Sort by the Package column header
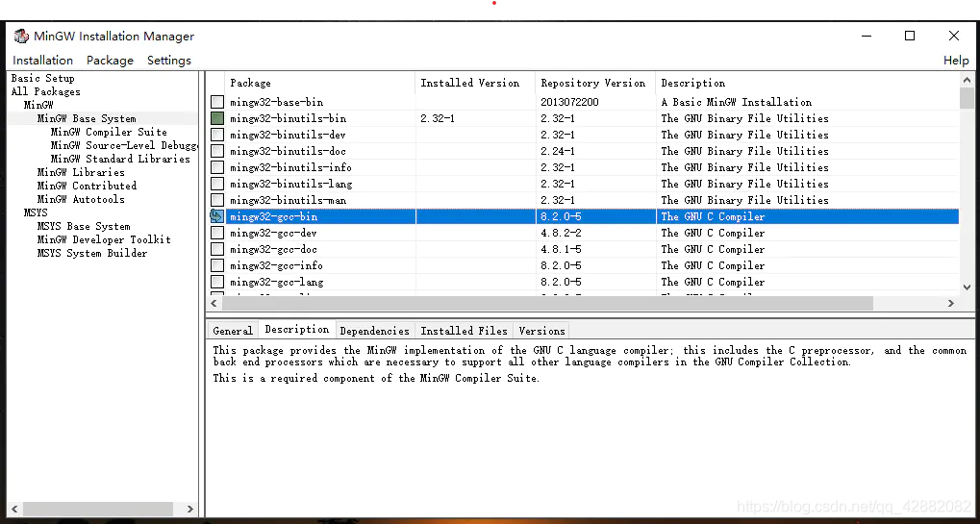This screenshot has width=980, height=524. [x=320, y=83]
